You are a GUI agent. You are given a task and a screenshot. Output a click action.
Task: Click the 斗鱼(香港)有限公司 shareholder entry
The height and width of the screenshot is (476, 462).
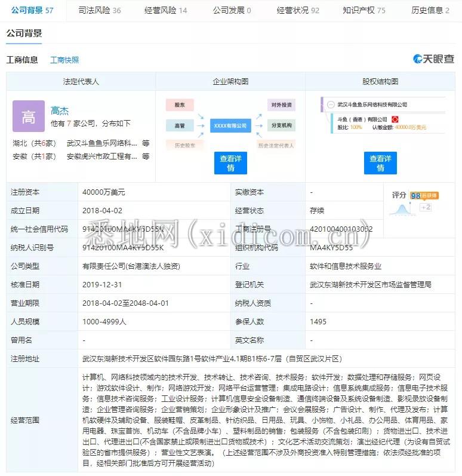pos(362,119)
